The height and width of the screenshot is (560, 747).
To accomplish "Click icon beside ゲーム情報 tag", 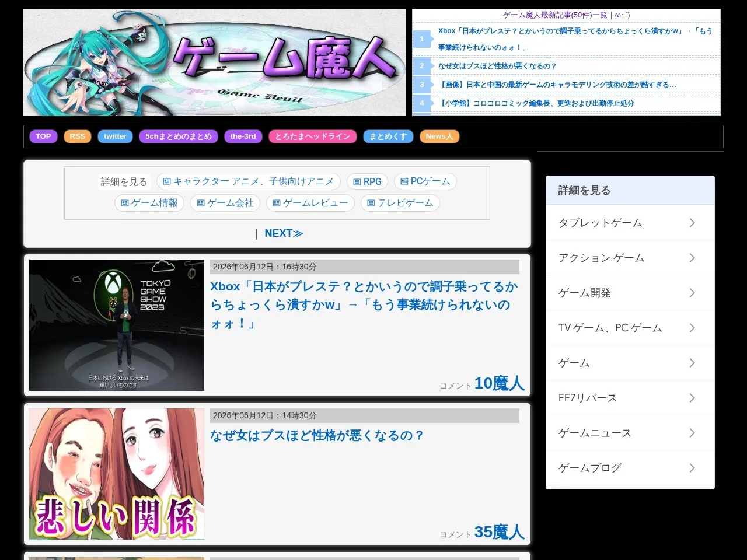I will click(125, 203).
